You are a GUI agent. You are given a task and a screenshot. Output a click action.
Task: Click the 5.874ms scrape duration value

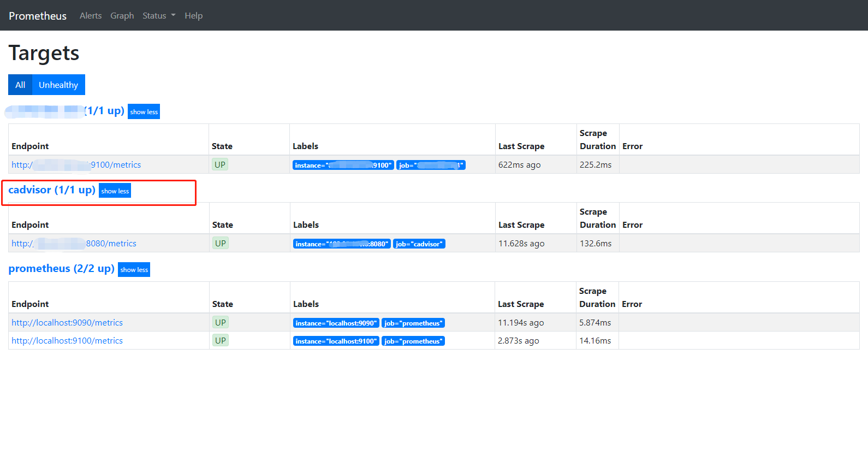pos(595,322)
